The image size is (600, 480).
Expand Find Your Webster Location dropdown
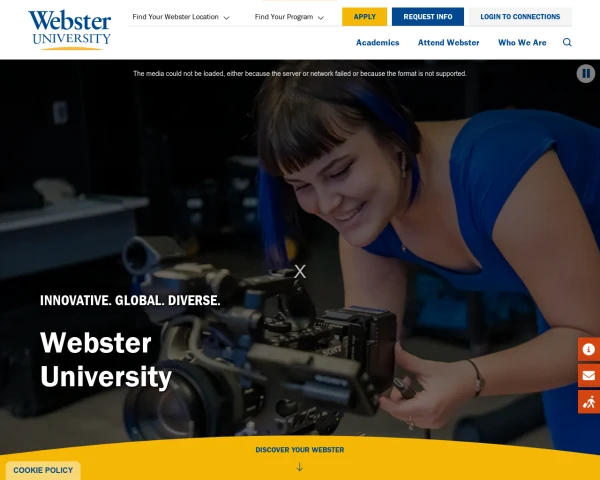181,17
